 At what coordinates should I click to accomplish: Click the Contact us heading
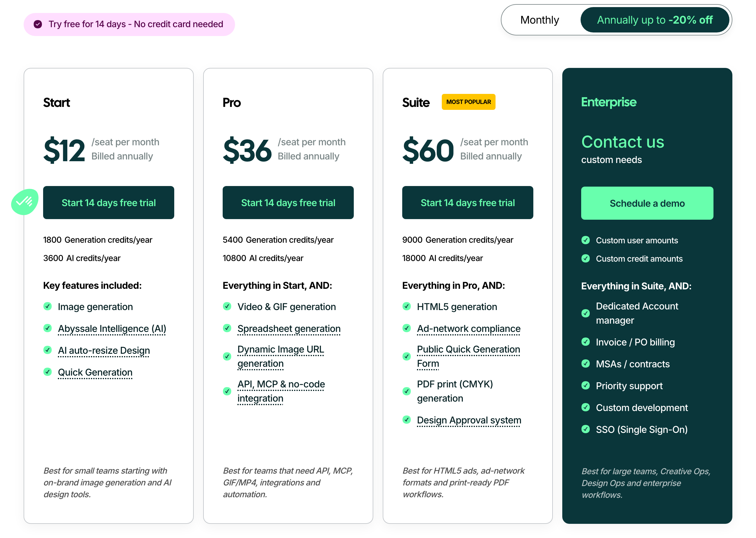point(623,142)
